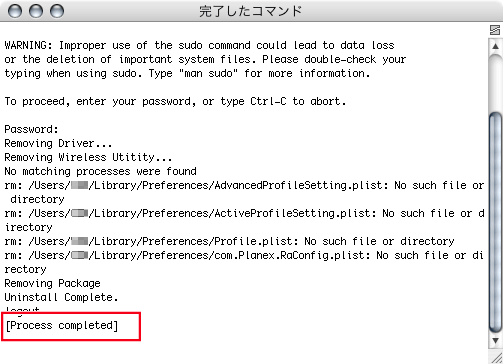Click the [Process completed] text
The image size is (503, 364).
point(62,325)
